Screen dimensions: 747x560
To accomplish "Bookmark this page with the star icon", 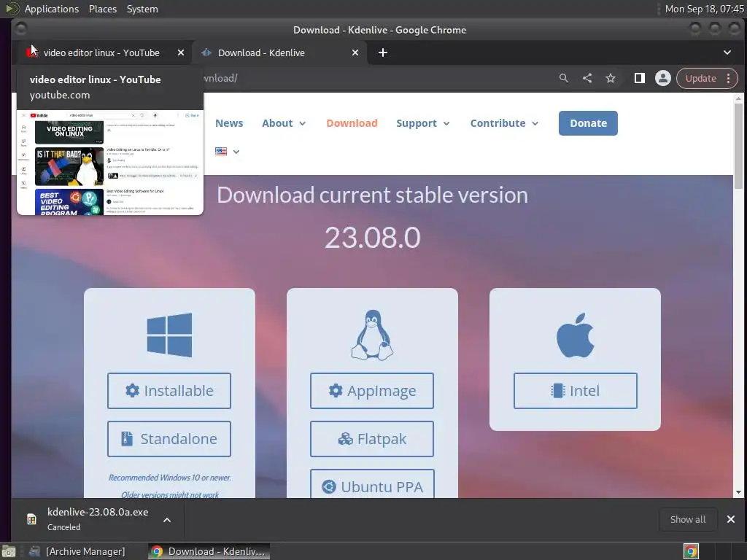I will click(611, 78).
